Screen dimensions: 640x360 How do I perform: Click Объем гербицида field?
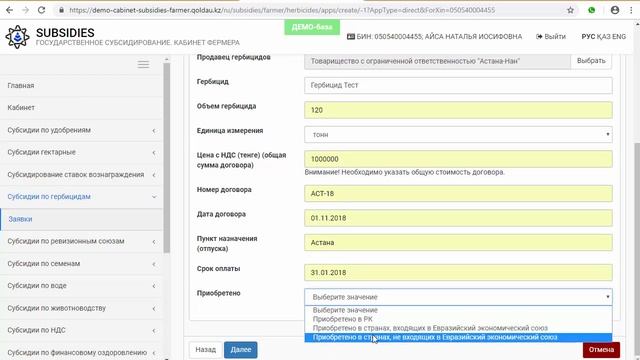pos(458,110)
